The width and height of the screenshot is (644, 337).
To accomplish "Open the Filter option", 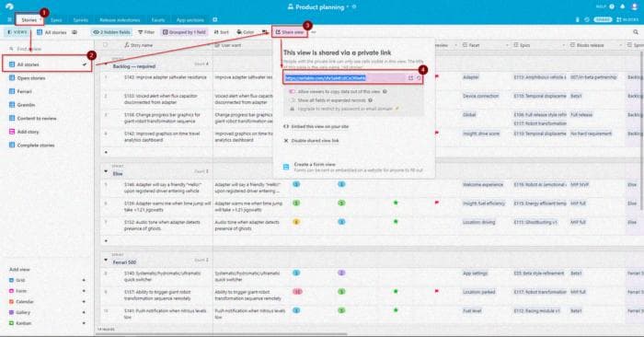I will pos(146,32).
